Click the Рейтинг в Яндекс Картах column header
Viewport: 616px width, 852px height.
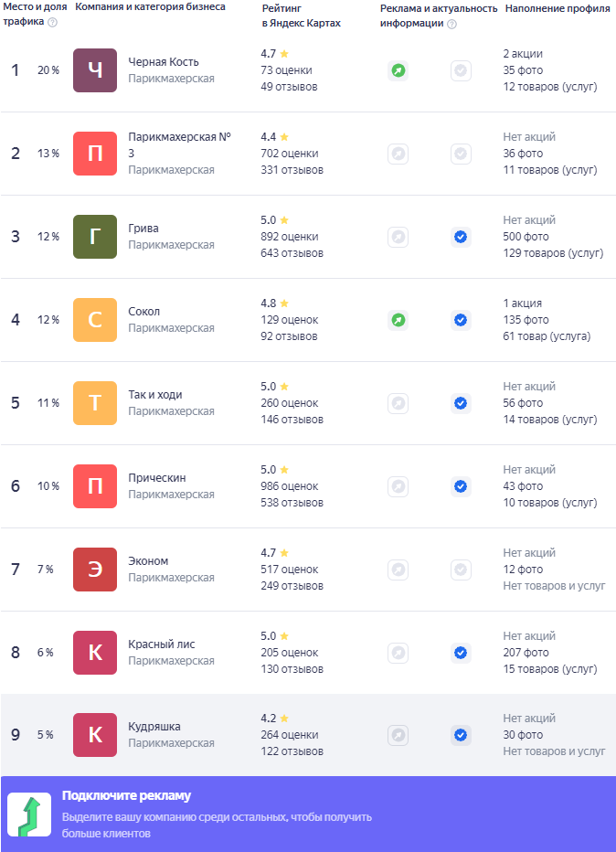[301, 16]
